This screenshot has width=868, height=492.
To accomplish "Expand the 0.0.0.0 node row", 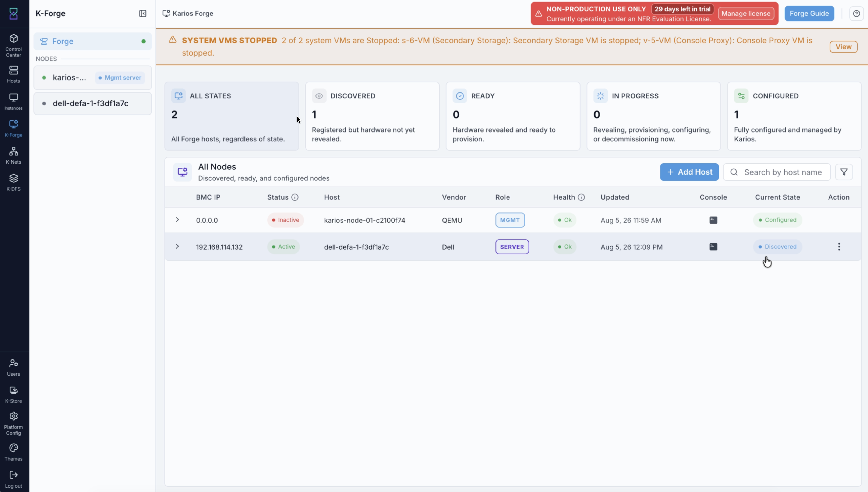I will (177, 220).
